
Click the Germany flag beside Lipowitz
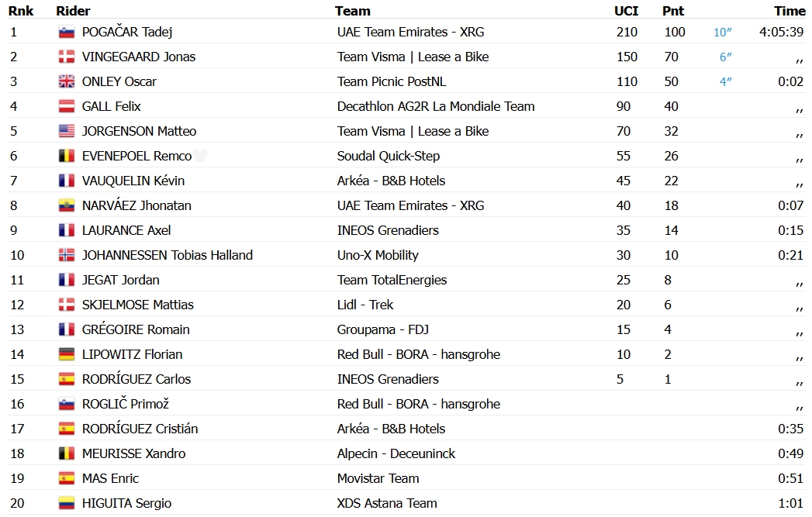click(66, 354)
